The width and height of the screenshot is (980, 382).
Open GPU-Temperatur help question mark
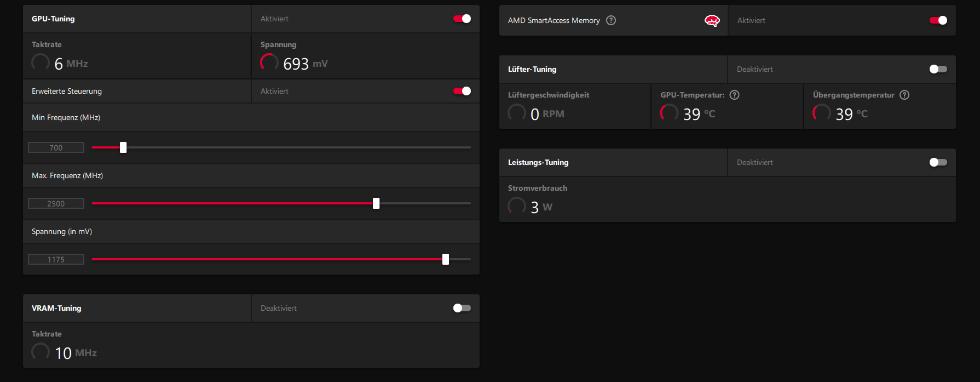[x=735, y=95]
